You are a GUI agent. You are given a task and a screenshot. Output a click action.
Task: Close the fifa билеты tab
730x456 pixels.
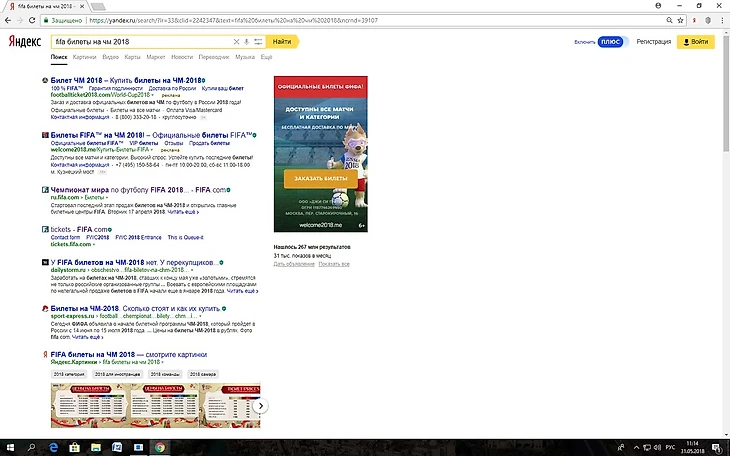81,7
